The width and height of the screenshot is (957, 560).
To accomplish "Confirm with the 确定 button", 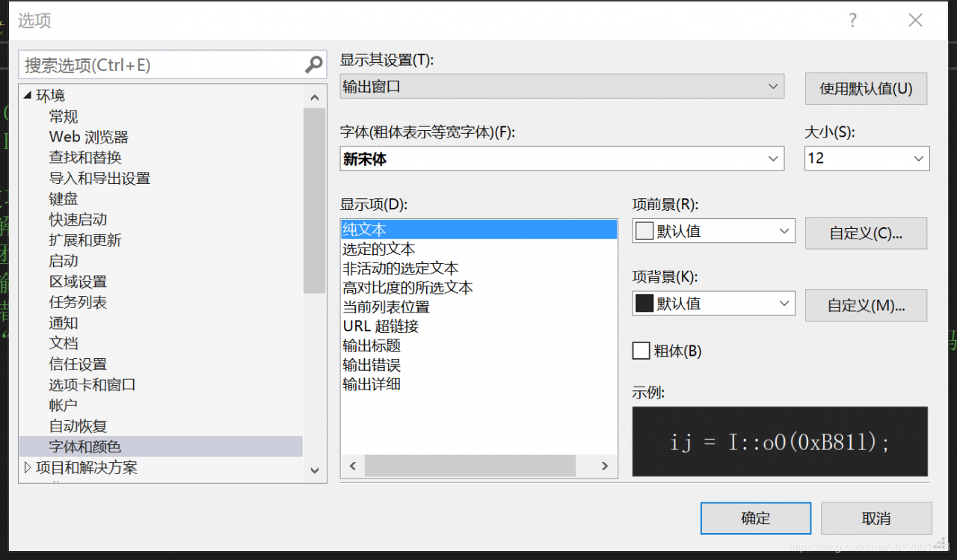I will pos(756,518).
